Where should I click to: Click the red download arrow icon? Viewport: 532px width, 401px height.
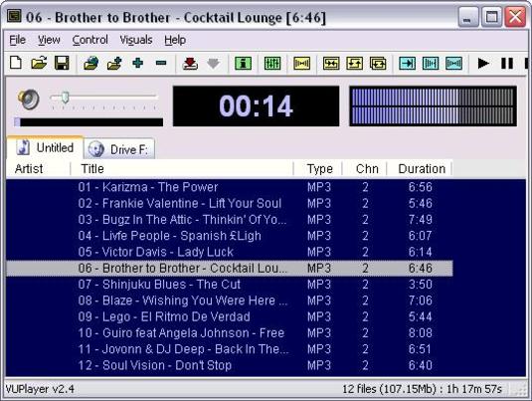(190, 64)
